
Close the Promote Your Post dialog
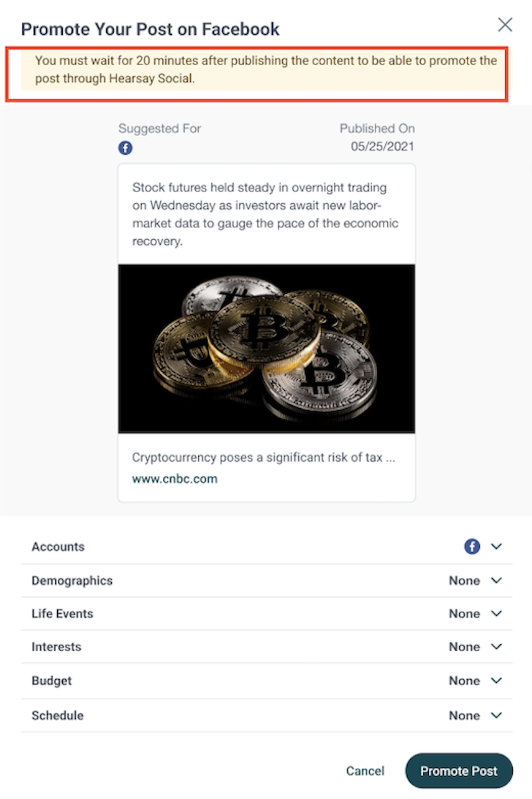[505, 25]
